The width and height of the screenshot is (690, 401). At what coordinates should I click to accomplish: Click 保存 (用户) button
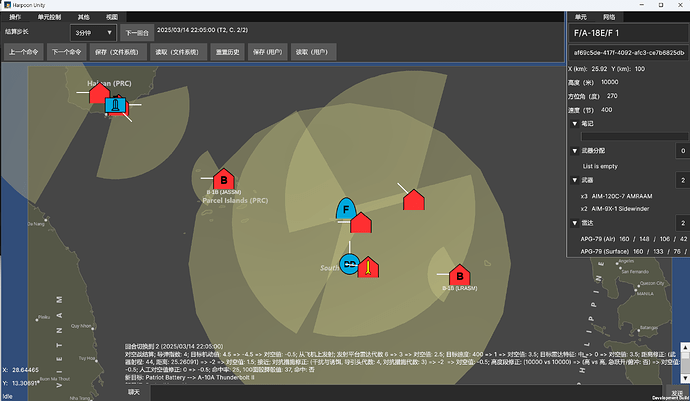tap(268, 52)
